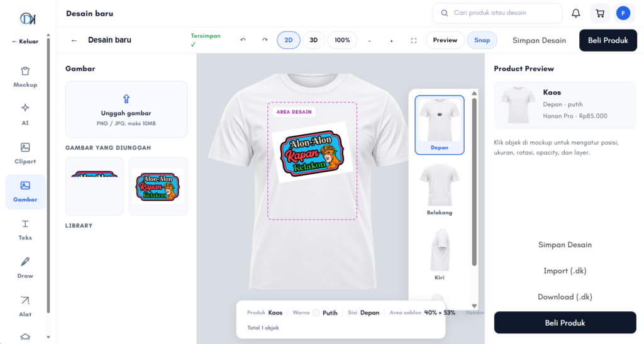Select the Gambar image panel

point(25,192)
